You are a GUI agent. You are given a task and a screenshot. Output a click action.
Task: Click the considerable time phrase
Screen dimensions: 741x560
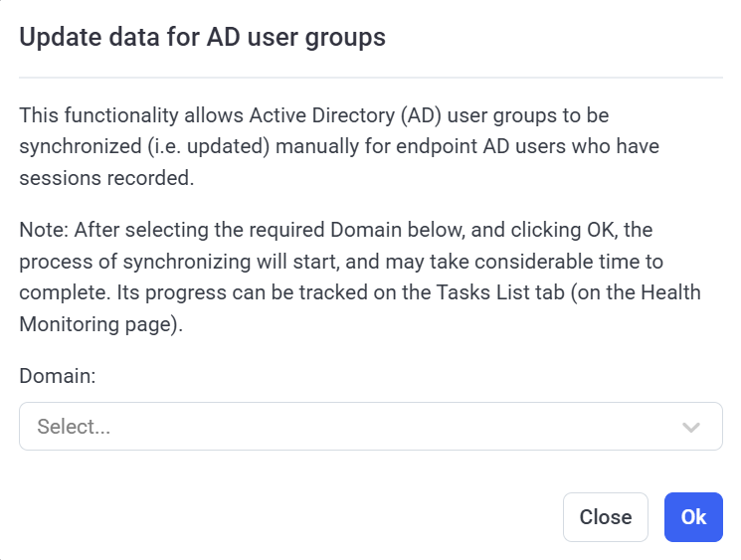[575, 262]
